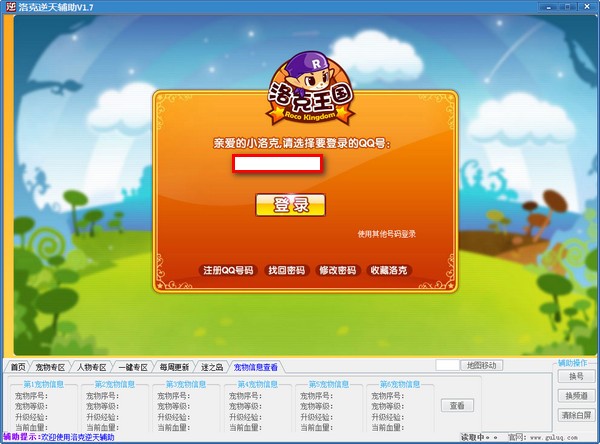
Task: Click 修改密码 to change password
Action: click(338, 270)
